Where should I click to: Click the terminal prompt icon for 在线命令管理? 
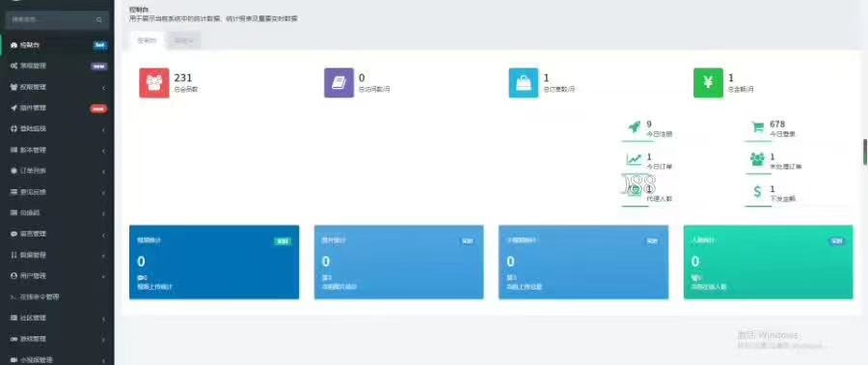pyautogui.click(x=14, y=296)
